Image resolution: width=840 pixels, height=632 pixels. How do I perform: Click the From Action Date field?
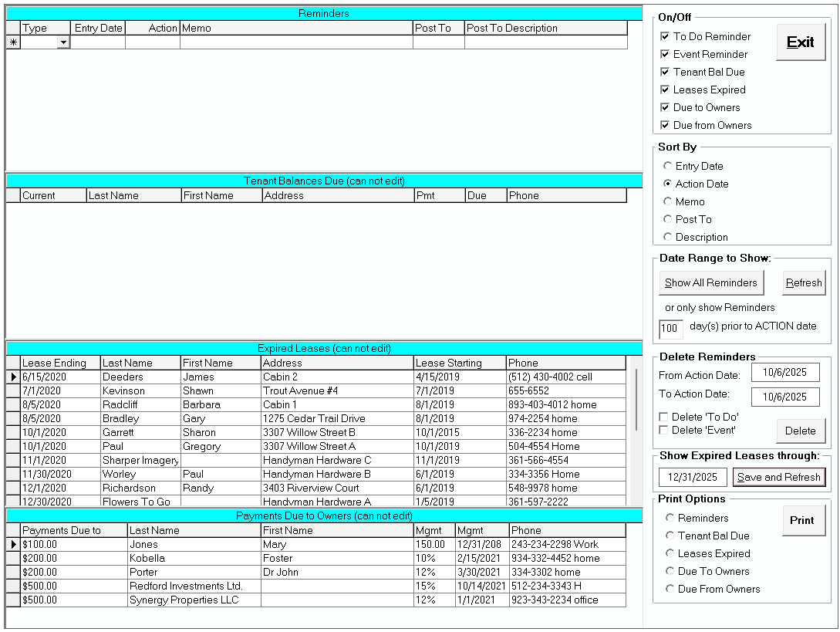(784, 372)
